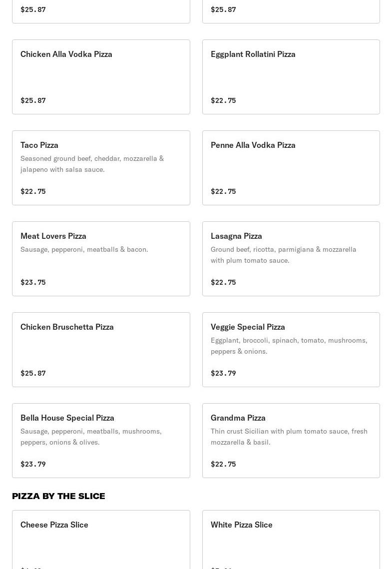Open the Chicken Alla Vodka Pizza item
The image size is (392, 569).
(x=66, y=54)
